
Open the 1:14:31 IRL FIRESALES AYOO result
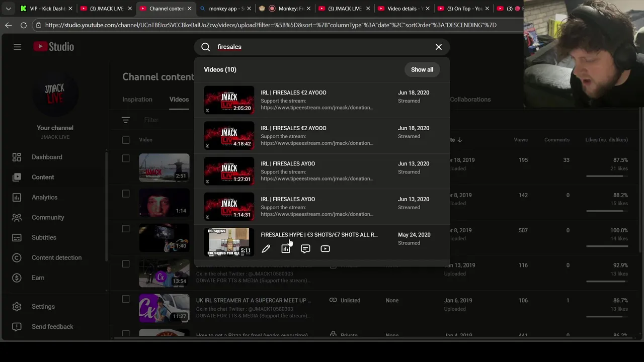click(x=322, y=207)
